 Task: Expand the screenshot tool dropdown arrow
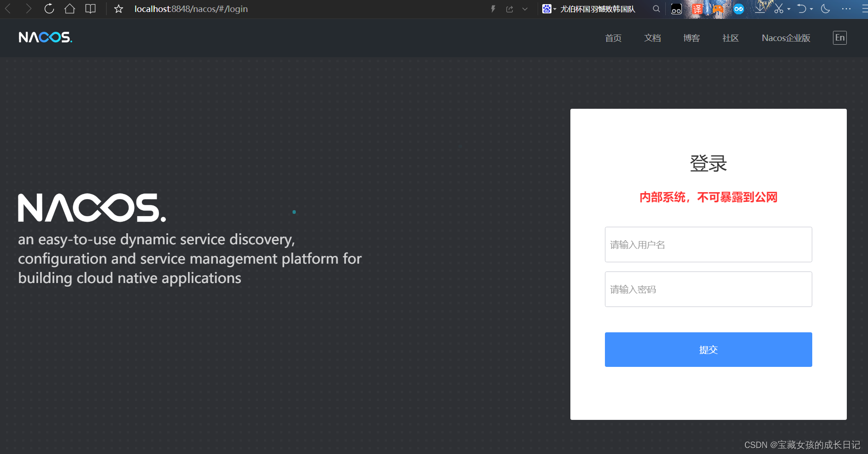(789, 9)
